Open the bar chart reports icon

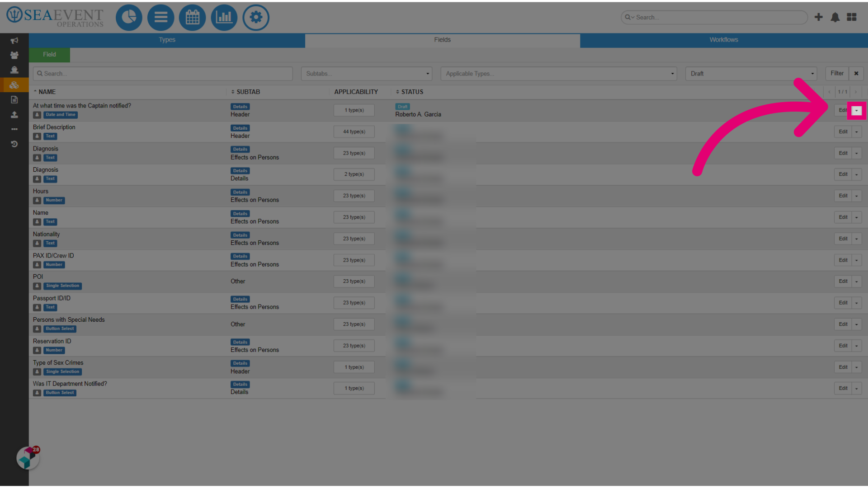(x=224, y=18)
